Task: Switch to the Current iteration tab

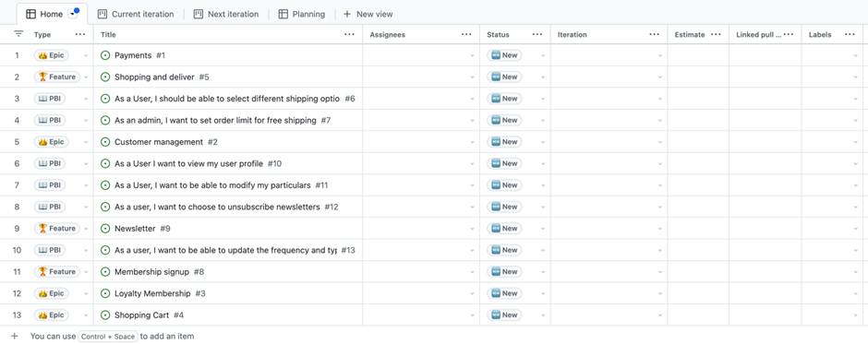Action: coord(136,15)
